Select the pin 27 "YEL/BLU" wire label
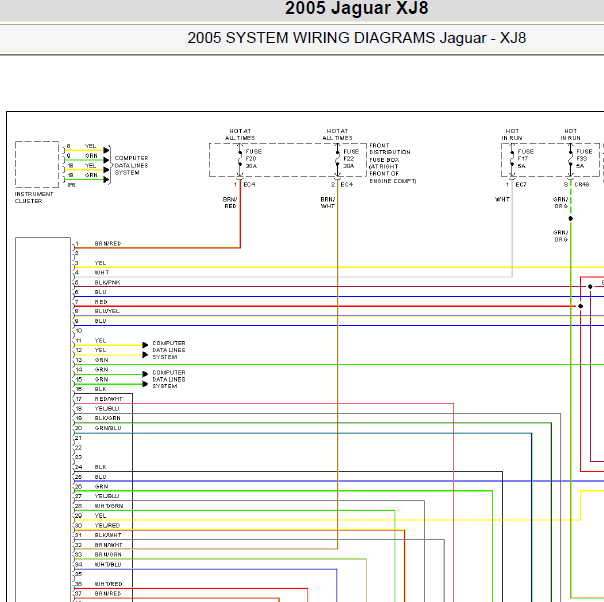The width and height of the screenshot is (604, 602). (x=107, y=496)
